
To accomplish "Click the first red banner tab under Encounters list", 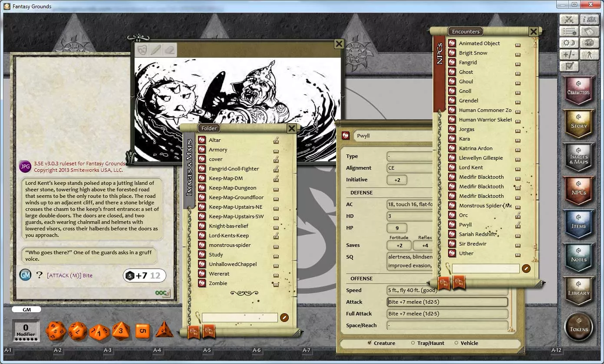I will click(444, 283).
